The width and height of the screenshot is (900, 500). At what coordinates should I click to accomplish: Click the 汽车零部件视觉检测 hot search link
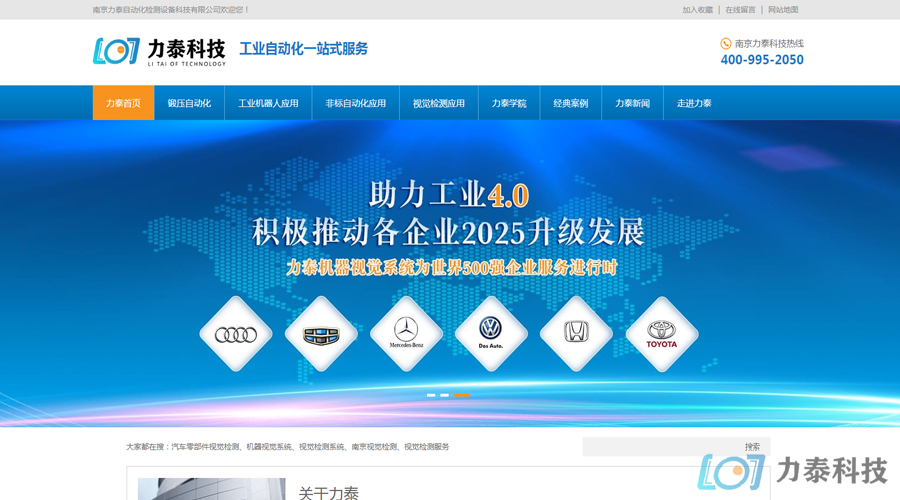coord(205,447)
